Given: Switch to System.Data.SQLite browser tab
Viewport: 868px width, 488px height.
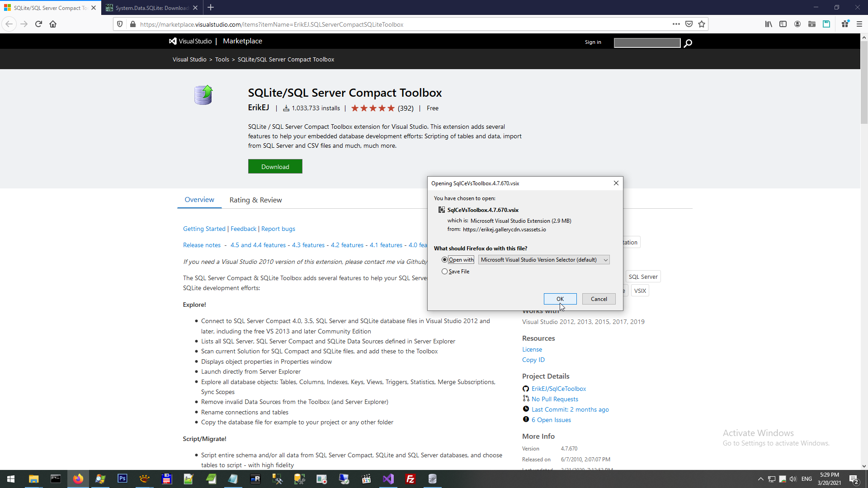Looking at the screenshot, I should click(151, 8).
